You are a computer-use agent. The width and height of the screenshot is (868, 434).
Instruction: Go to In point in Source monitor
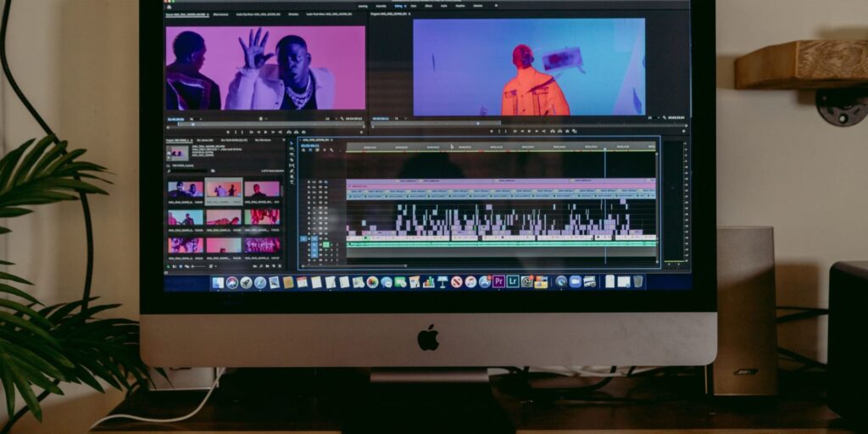pyautogui.click(x=251, y=132)
